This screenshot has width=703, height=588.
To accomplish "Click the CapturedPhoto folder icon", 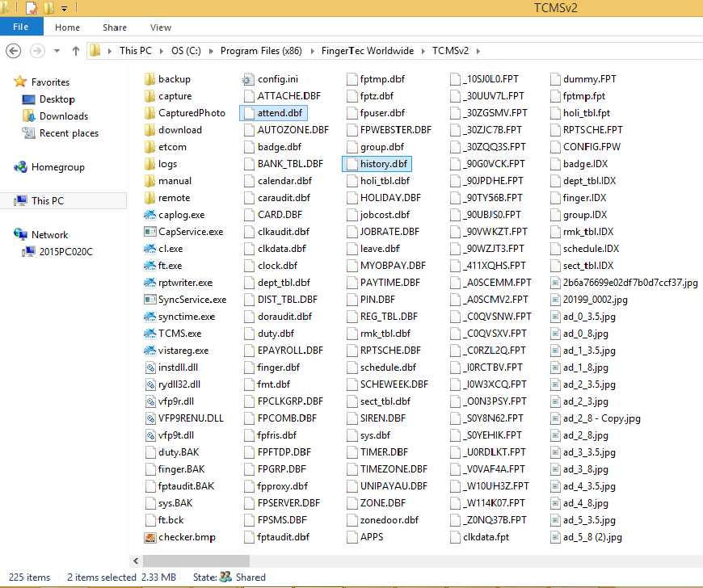I will [149, 113].
